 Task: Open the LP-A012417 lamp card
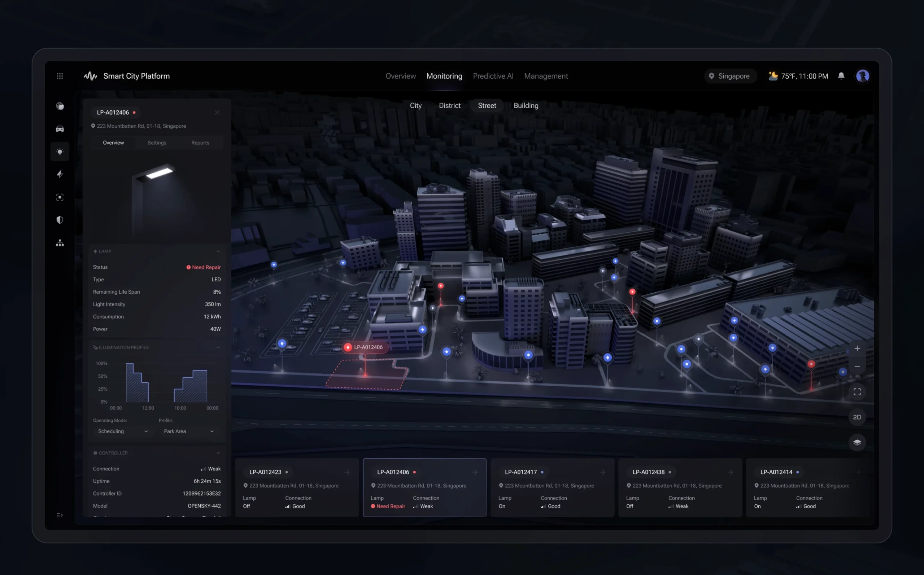click(552, 488)
